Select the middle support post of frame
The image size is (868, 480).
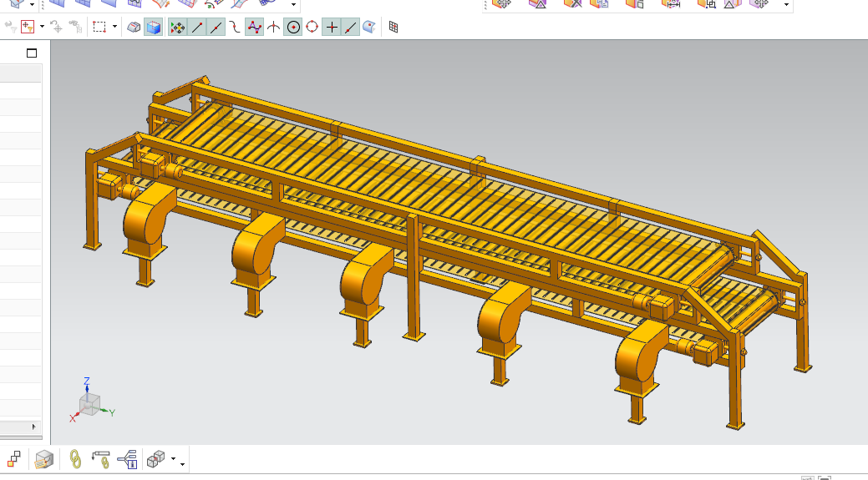click(x=413, y=276)
